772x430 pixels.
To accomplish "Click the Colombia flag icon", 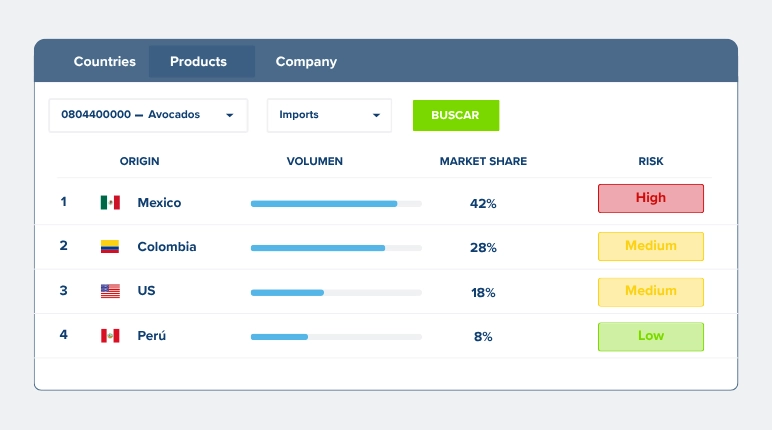I will pyautogui.click(x=110, y=246).
